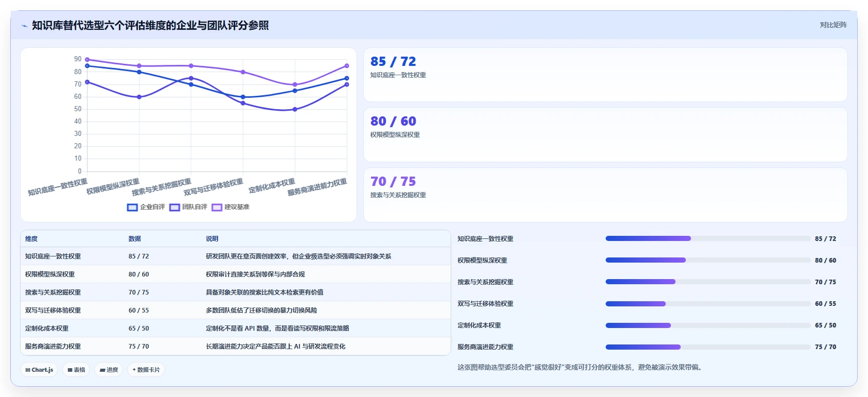Click the 定制化成本权重 progress bar

point(707,325)
